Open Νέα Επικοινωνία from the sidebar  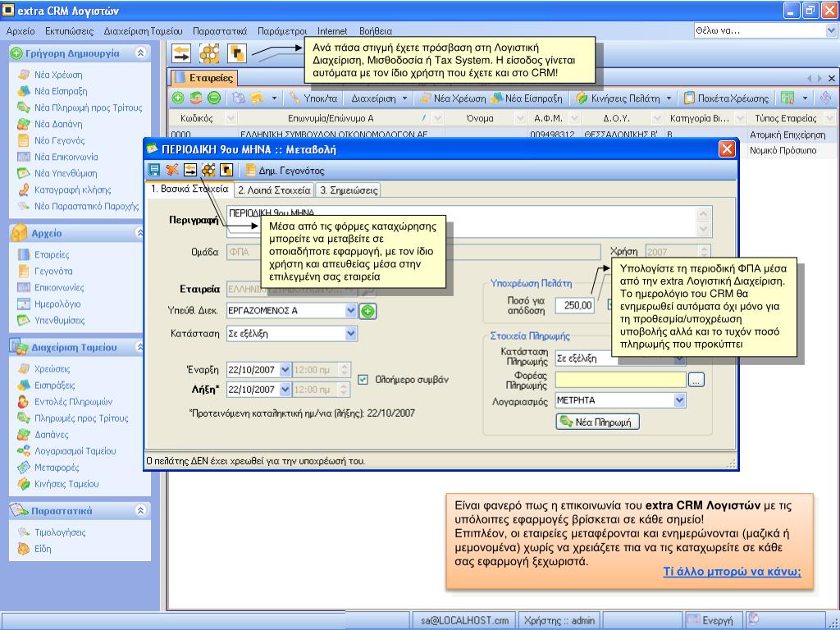tap(66, 157)
